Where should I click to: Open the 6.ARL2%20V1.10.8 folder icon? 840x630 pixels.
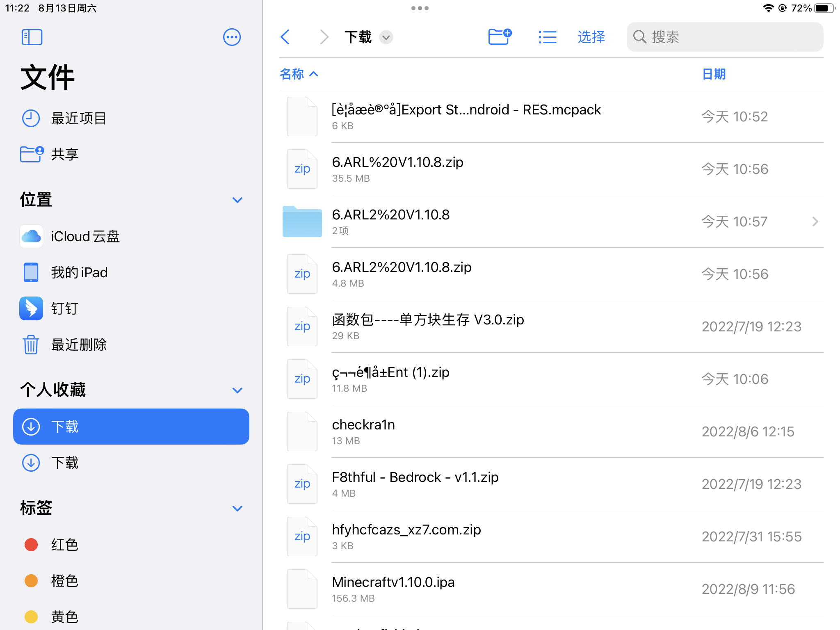point(302,221)
